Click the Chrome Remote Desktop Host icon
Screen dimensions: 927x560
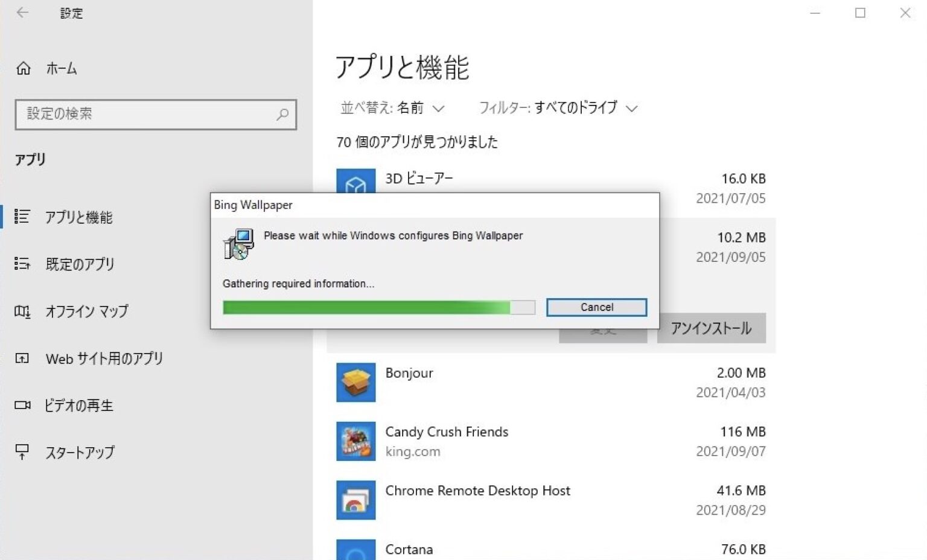(357, 500)
